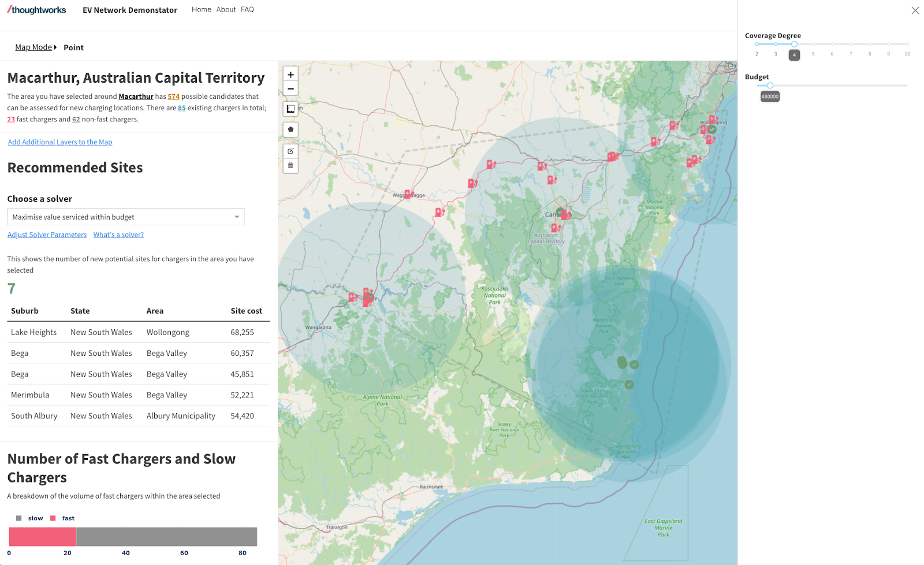Click the delete layers trash icon
Screen dimensions: 924x565
290,165
